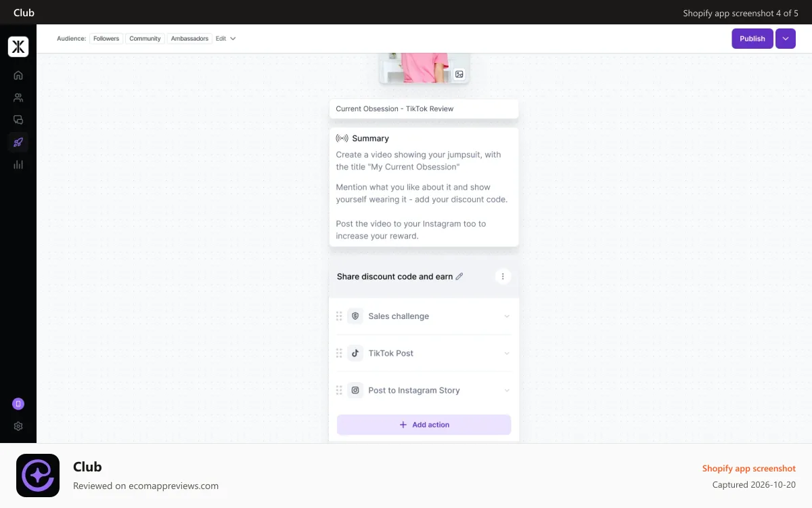
Task: Open the members people icon in sidebar
Action: (x=18, y=98)
